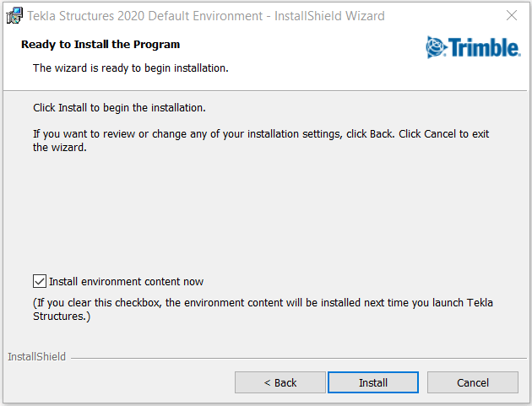The width and height of the screenshot is (532, 406).
Task: Close the InstallShield Wizard window
Action: point(512,15)
